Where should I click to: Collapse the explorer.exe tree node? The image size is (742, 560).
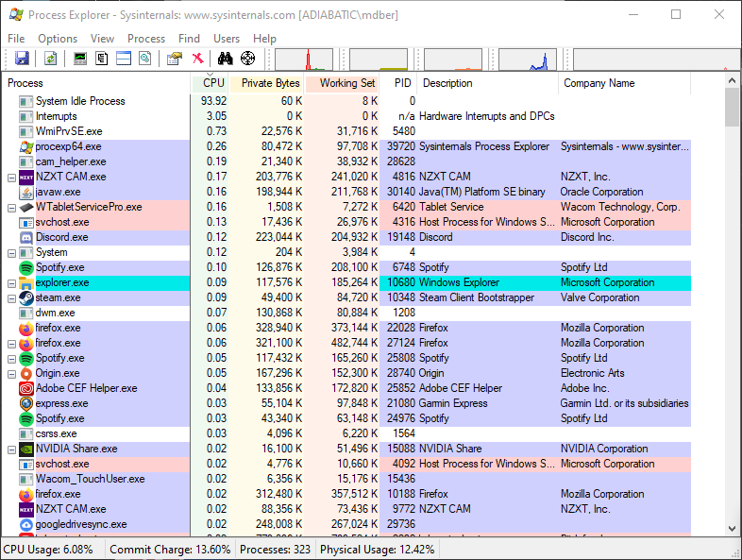(x=12, y=283)
